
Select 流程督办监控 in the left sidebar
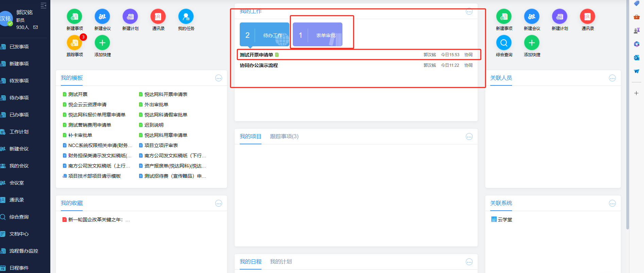click(x=23, y=251)
